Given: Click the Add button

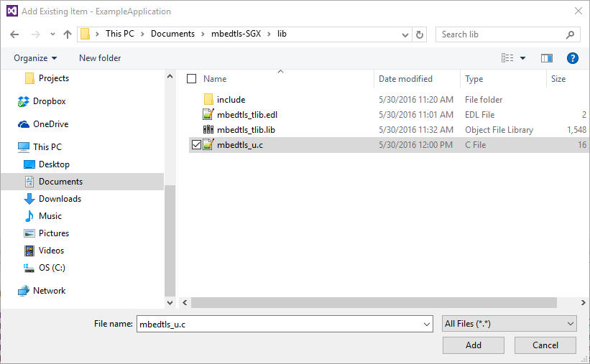Looking at the screenshot, I should pos(474,345).
